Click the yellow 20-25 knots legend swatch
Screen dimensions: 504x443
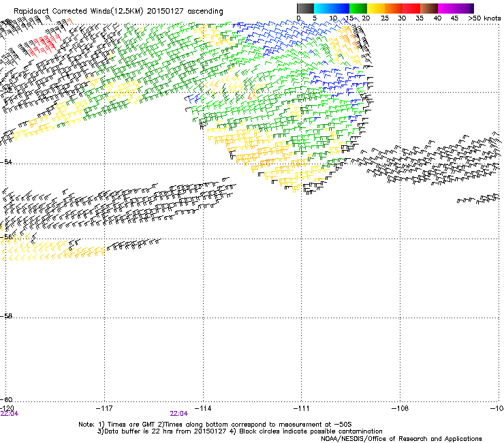click(x=376, y=8)
